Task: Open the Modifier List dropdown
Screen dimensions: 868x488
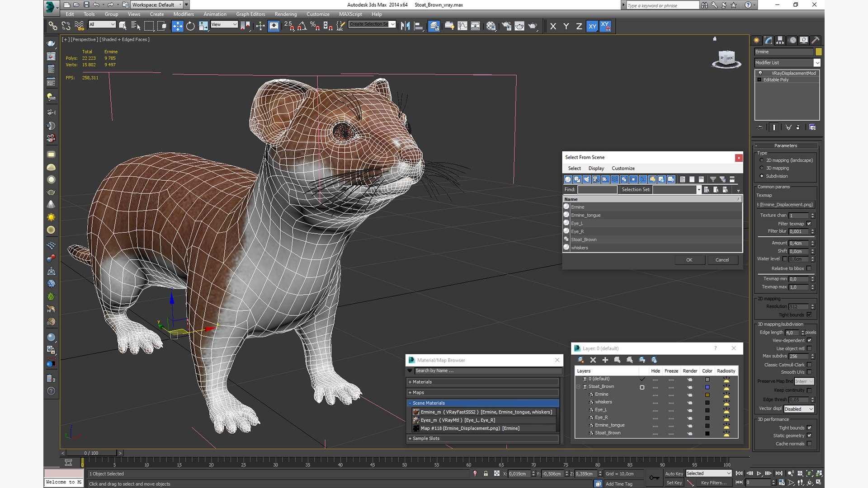Action: [787, 63]
